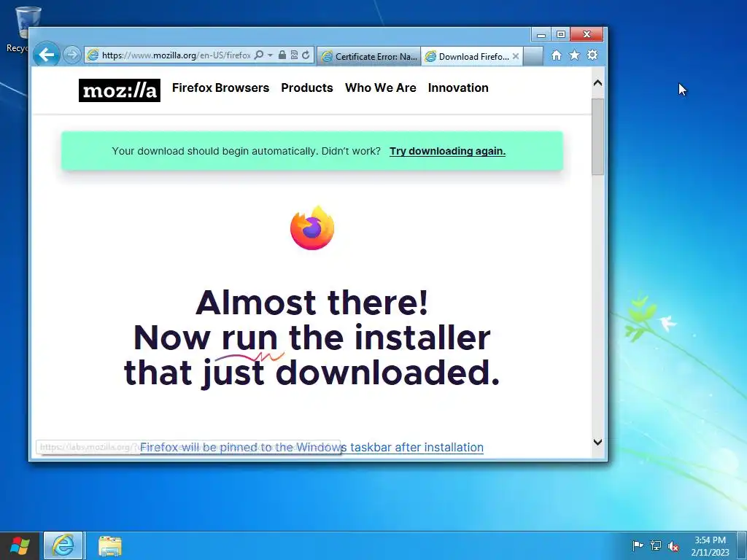
Task: Toggle the compatibility view icon
Action: (x=294, y=55)
